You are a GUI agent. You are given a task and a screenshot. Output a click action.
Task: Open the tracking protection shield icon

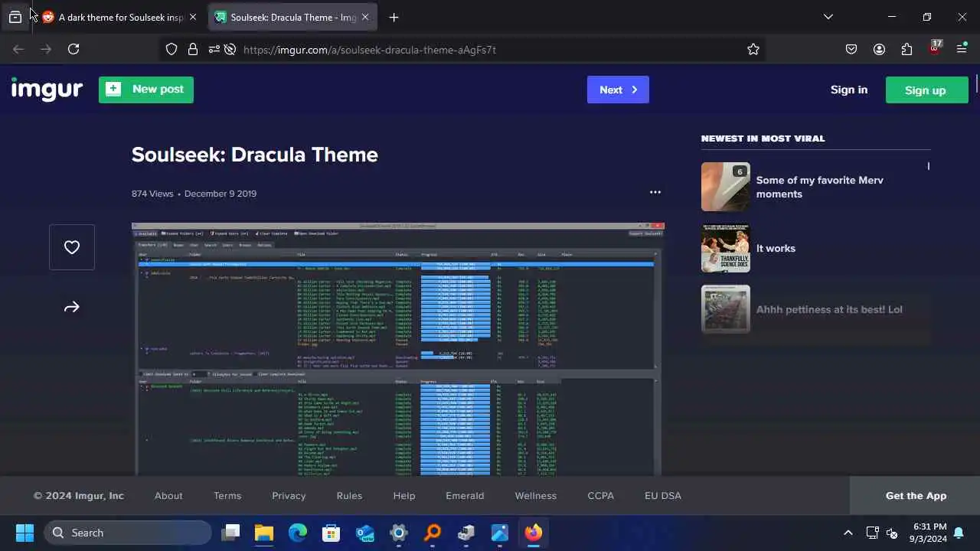[171, 49]
